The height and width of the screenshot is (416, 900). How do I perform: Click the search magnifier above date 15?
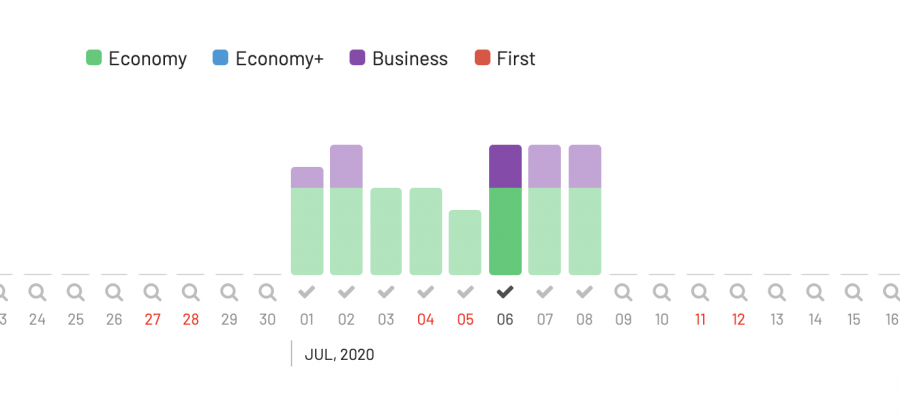[853, 292]
